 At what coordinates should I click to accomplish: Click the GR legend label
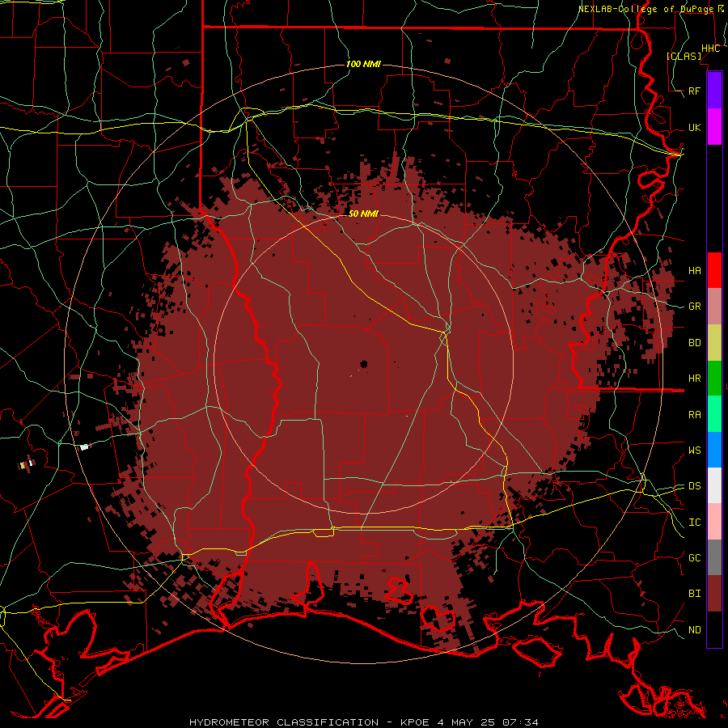pos(695,307)
